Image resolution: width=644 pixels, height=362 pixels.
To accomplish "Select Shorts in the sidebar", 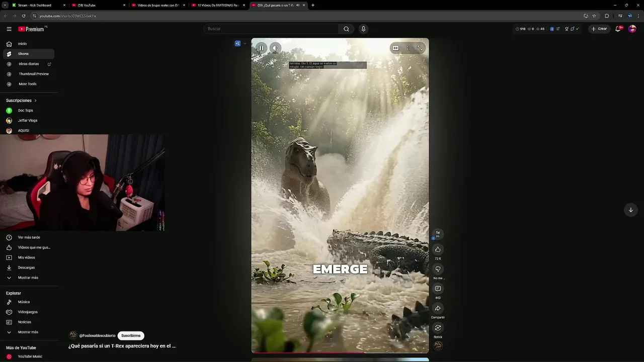I will (x=29, y=54).
